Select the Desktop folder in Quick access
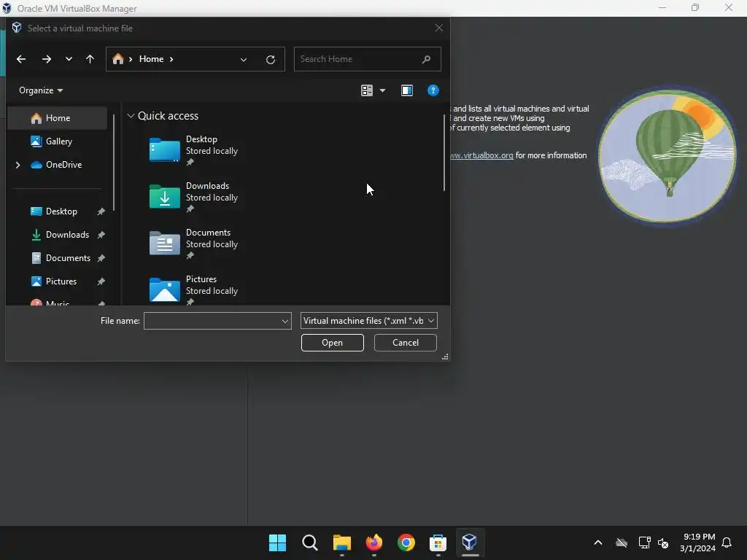The width and height of the screenshot is (747, 560). click(194, 150)
